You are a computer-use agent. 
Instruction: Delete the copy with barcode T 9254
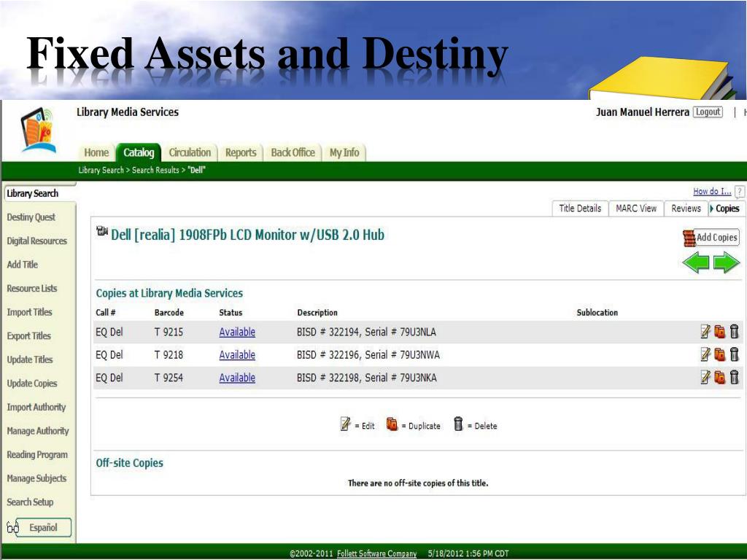tap(734, 377)
